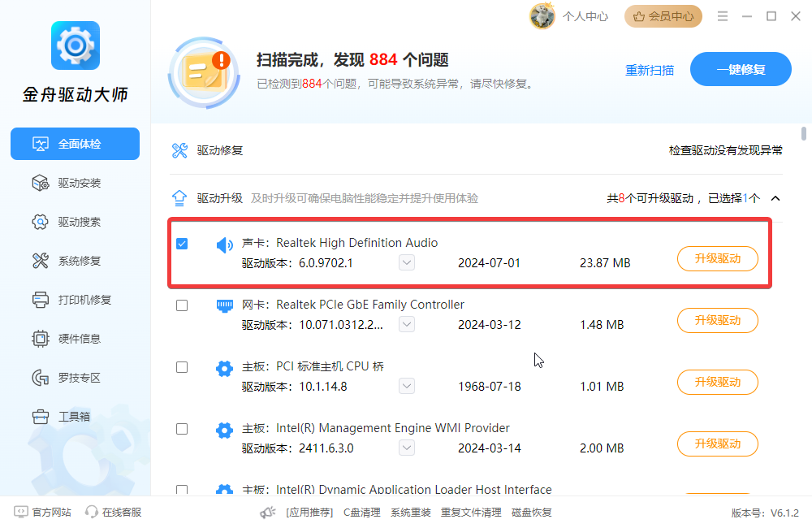Screen dimensions: 812x528
Task: Click gear icon beside Intel Management Engine WMI
Action: (x=224, y=430)
